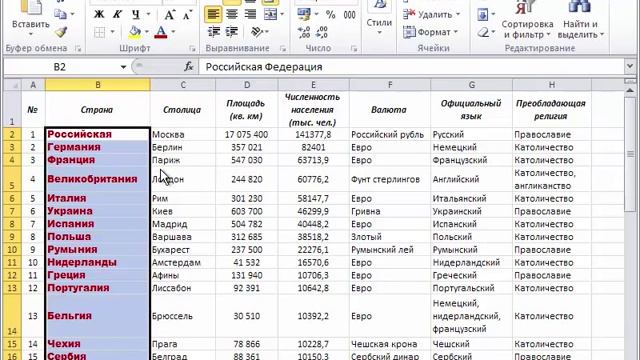Click the Increase Font Size icon
Screen dimensions: 640x360
click(169, 15)
